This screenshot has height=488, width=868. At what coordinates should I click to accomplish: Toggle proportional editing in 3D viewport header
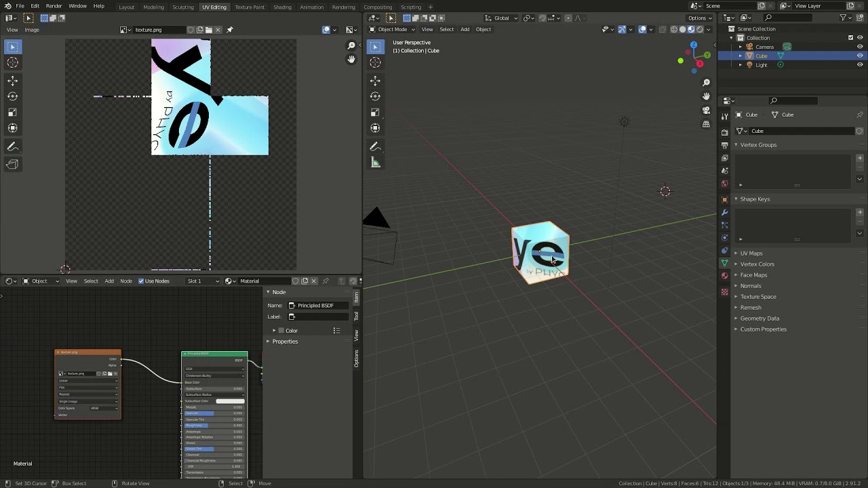(568, 18)
